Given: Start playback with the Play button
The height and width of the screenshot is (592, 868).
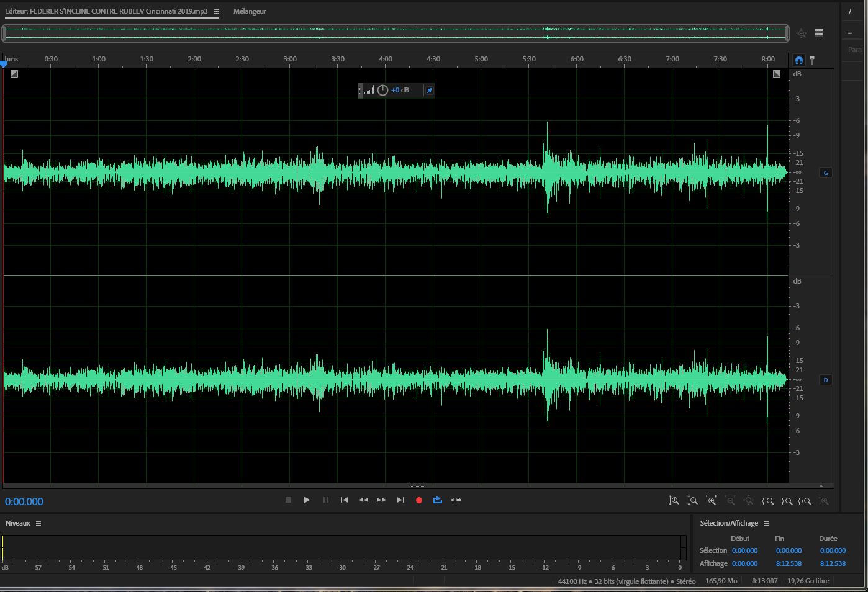Looking at the screenshot, I should point(307,500).
